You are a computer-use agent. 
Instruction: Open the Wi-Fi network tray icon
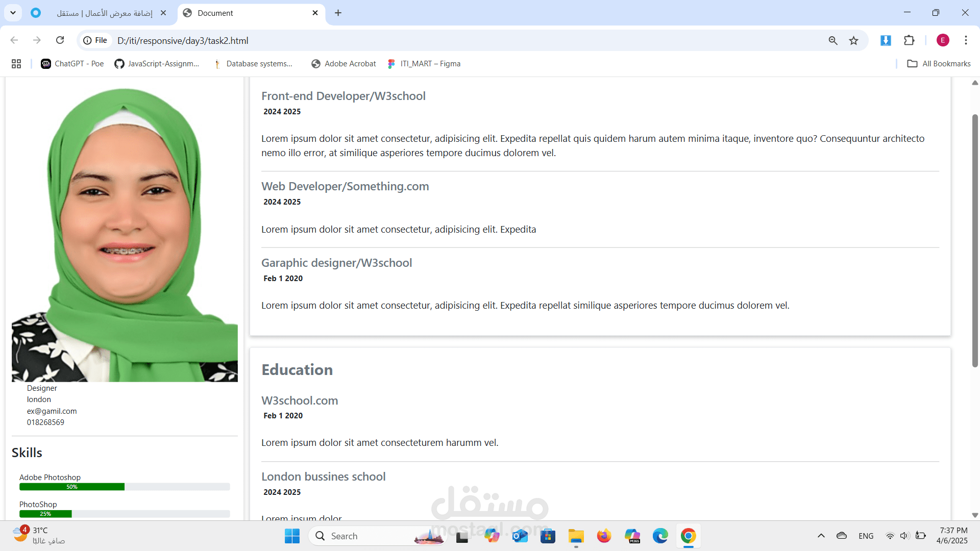click(x=890, y=536)
